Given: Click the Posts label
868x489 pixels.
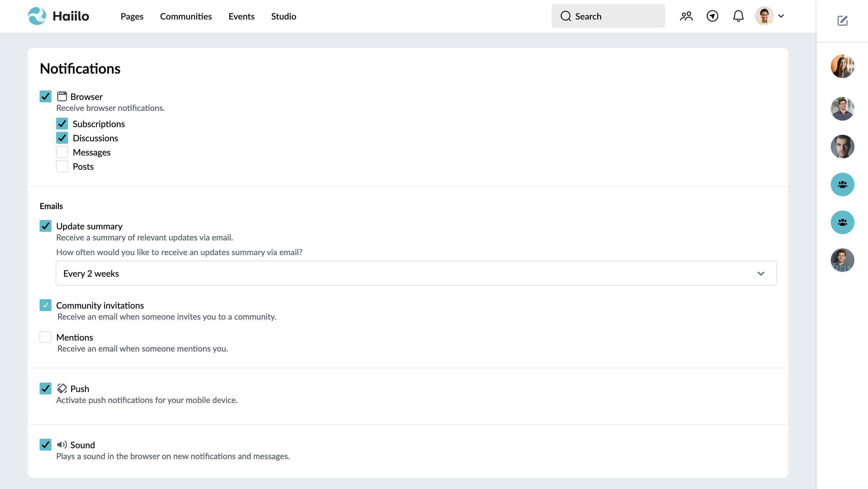Looking at the screenshot, I should (x=83, y=166).
